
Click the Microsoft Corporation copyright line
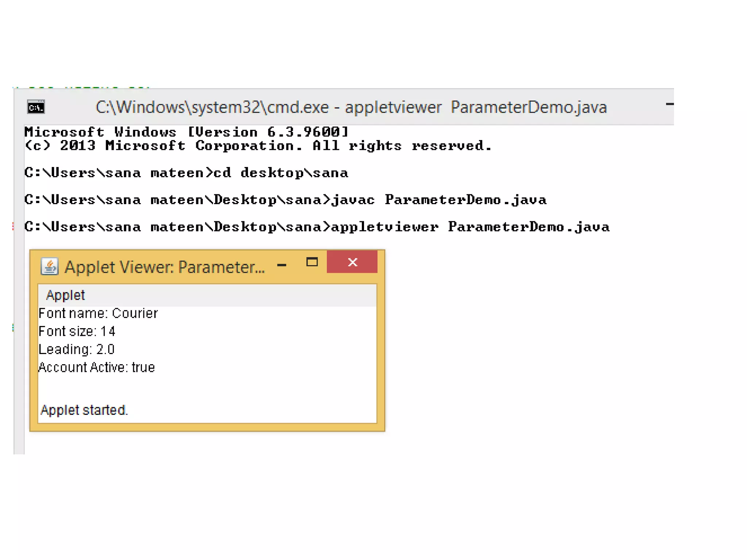(x=258, y=145)
